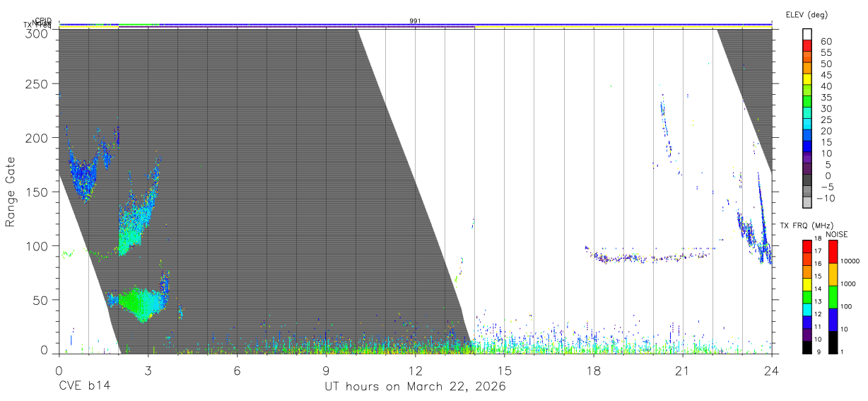Click the '250' range gate tick label
This screenshot has width=868, height=401.
point(38,83)
